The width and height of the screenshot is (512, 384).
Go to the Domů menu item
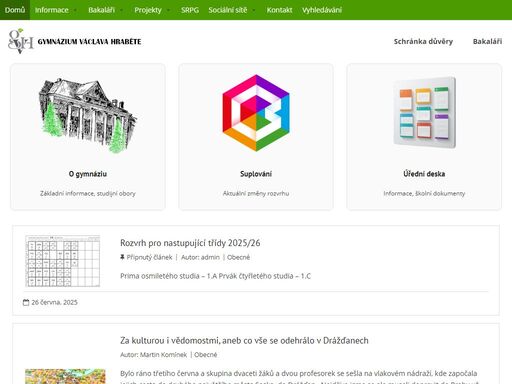[15, 10]
